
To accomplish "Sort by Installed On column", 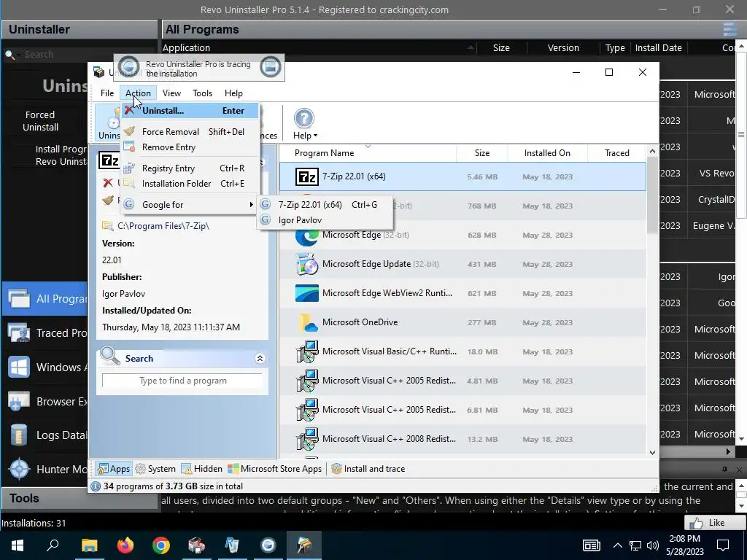I will point(547,153).
